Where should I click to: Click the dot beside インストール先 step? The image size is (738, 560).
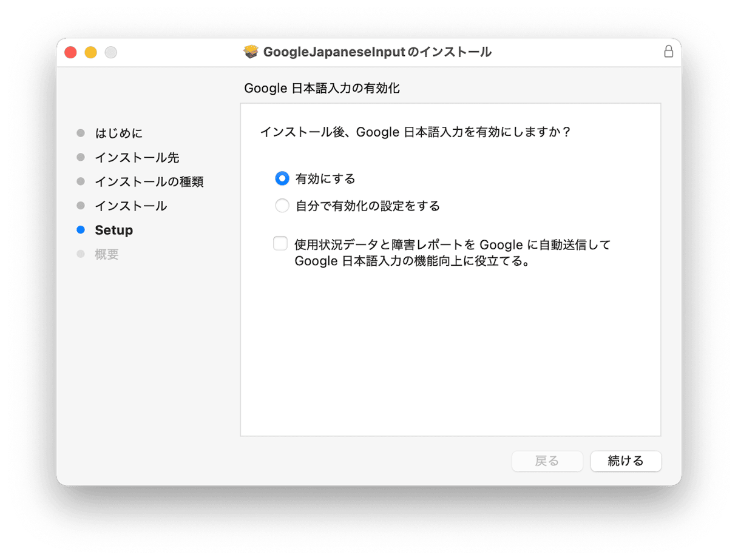(81, 157)
